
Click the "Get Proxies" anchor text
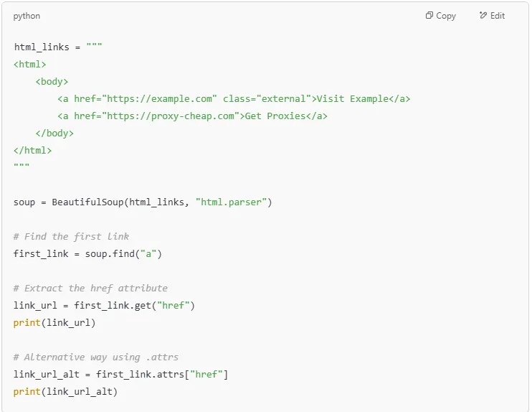(x=276, y=116)
